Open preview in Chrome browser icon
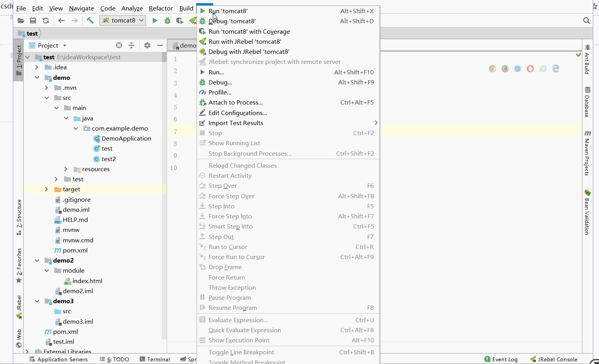 coord(492,69)
